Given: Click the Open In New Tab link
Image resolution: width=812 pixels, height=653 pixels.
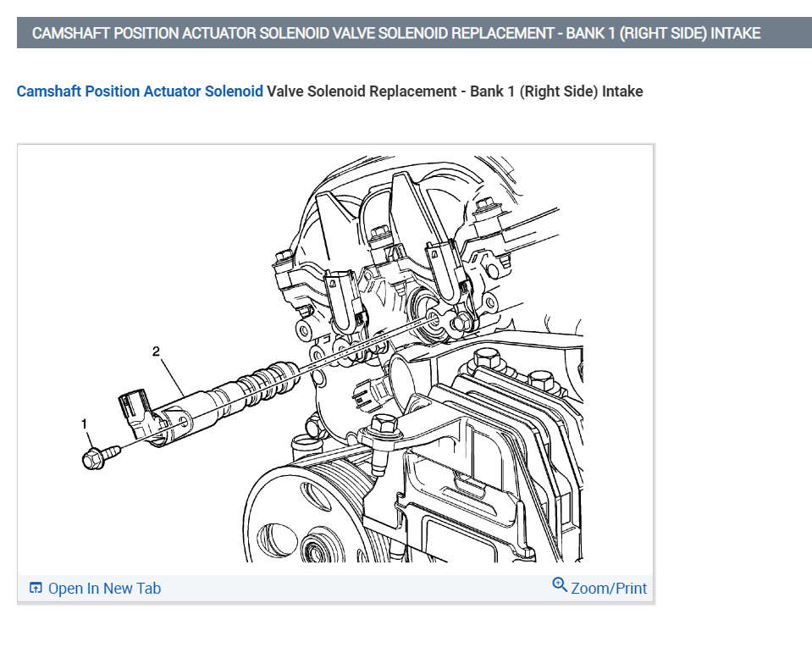Looking at the screenshot, I should [104, 589].
